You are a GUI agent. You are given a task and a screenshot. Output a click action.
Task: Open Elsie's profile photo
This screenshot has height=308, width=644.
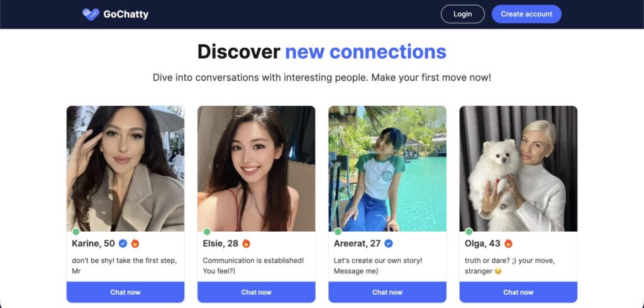click(257, 169)
